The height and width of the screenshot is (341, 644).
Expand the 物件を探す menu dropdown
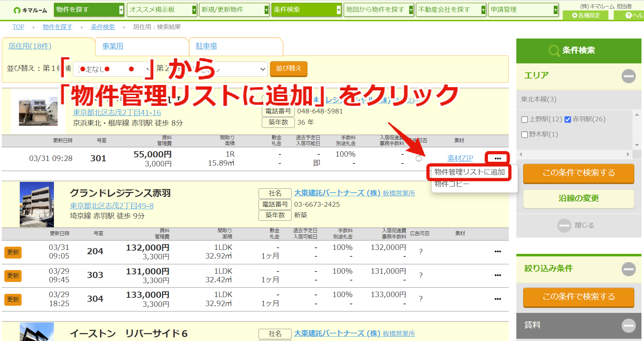121,10
